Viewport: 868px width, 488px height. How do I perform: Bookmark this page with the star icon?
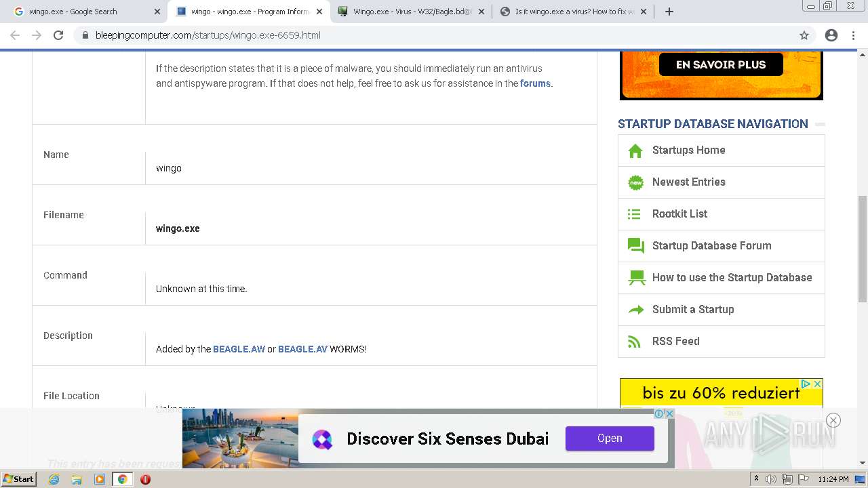tap(804, 35)
